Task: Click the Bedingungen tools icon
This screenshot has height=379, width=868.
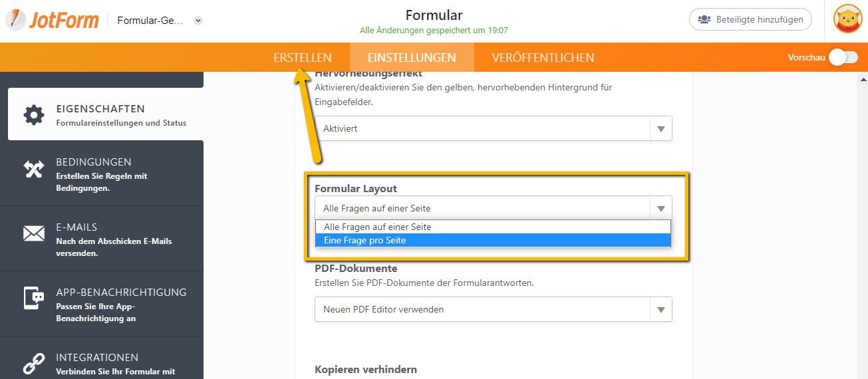Action: [x=34, y=170]
